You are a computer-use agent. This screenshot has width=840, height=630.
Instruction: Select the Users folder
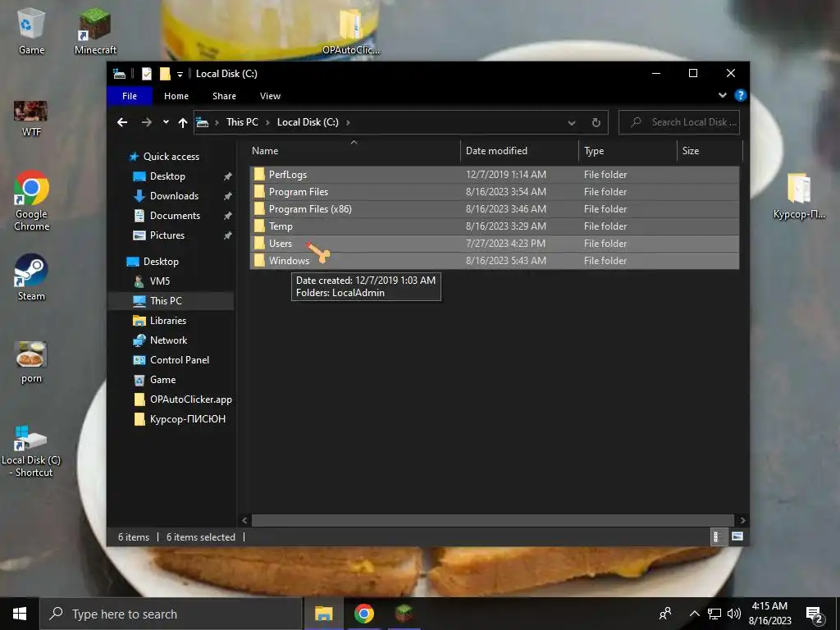pyautogui.click(x=495, y=243)
